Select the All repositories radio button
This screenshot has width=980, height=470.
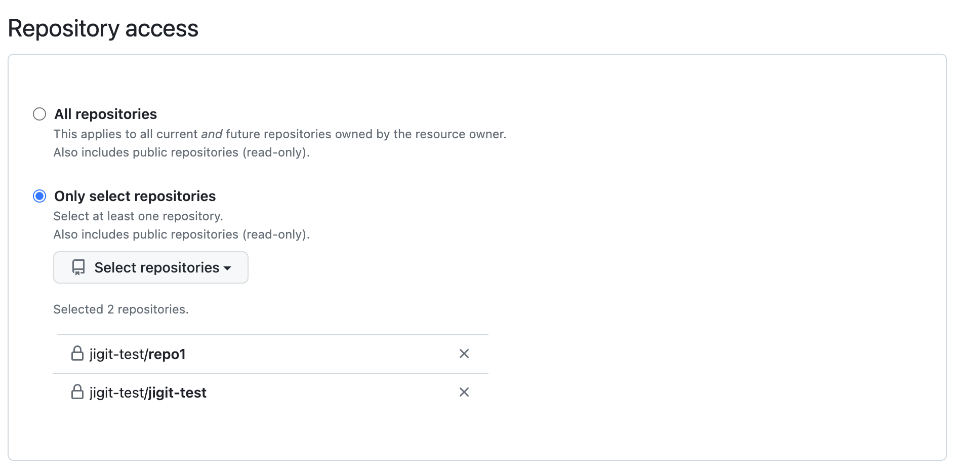point(39,114)
